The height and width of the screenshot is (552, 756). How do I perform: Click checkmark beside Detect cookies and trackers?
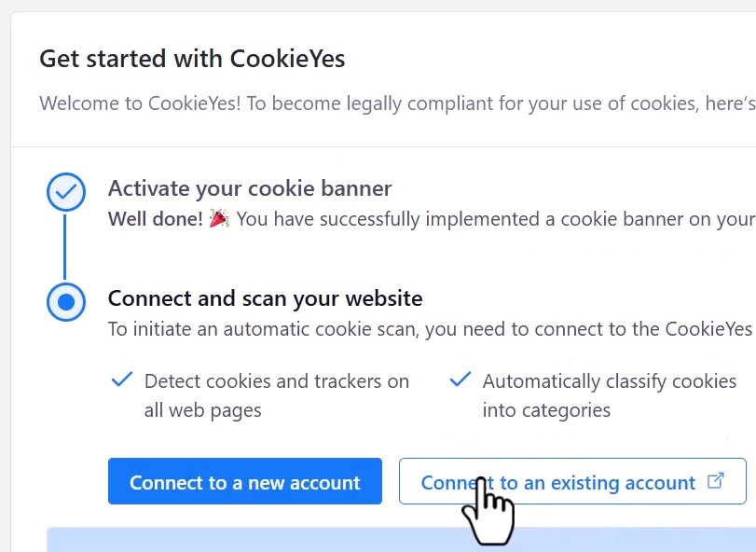(x=121, y=380)
